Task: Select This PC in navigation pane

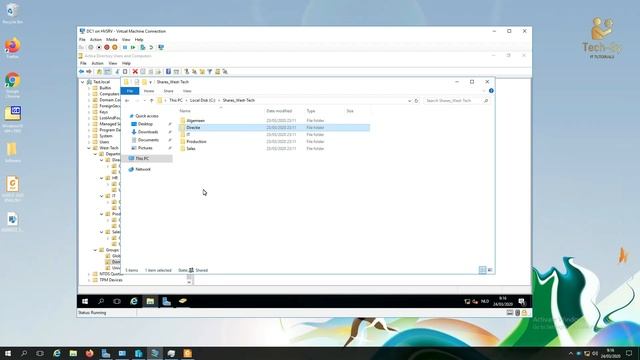Action: coord(142,158)
